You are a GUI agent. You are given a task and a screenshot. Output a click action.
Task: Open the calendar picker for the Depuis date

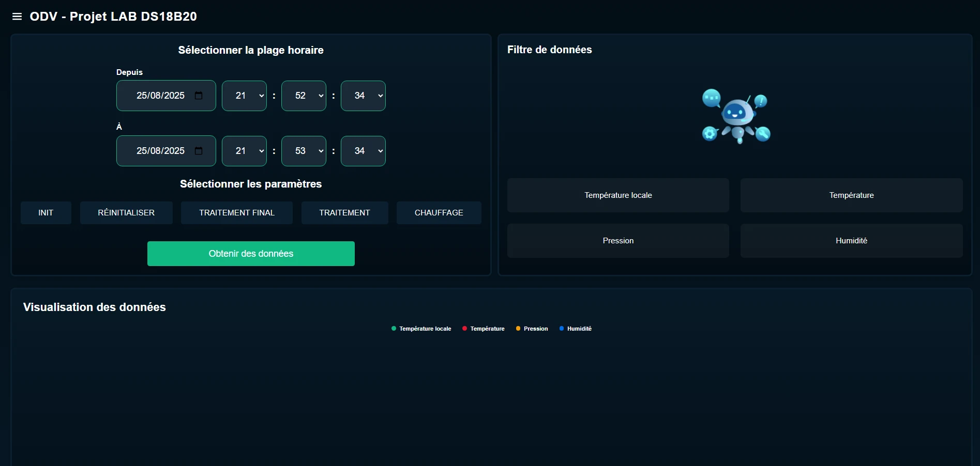(199, 96)
